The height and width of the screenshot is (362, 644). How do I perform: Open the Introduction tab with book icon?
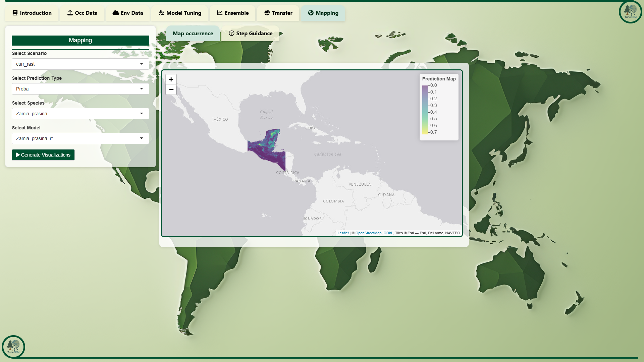(32, 13)
